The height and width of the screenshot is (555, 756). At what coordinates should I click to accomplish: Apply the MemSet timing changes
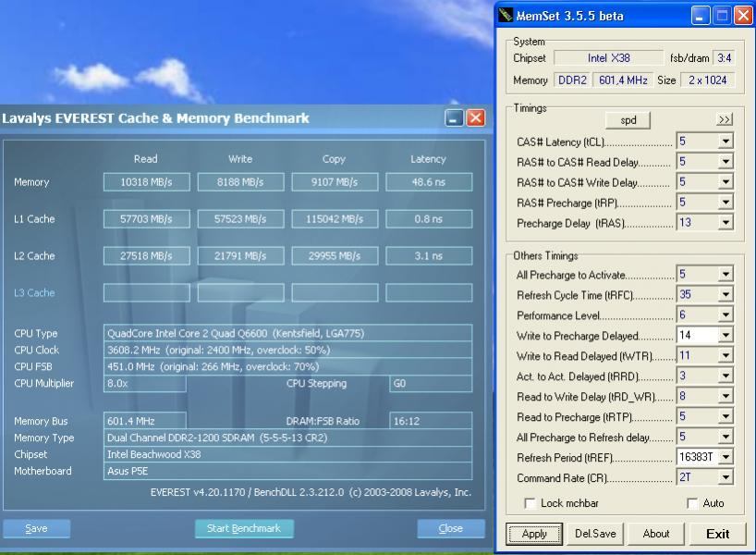pos(534,534)
